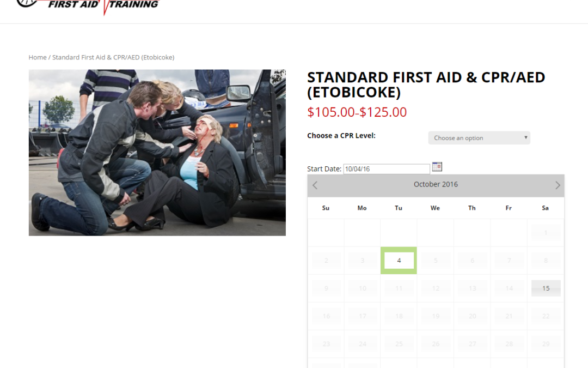Open the Choose a CPR Level dropdown
Screen dimensions: 588x368
pyautogui.click(x=479, y=138)
